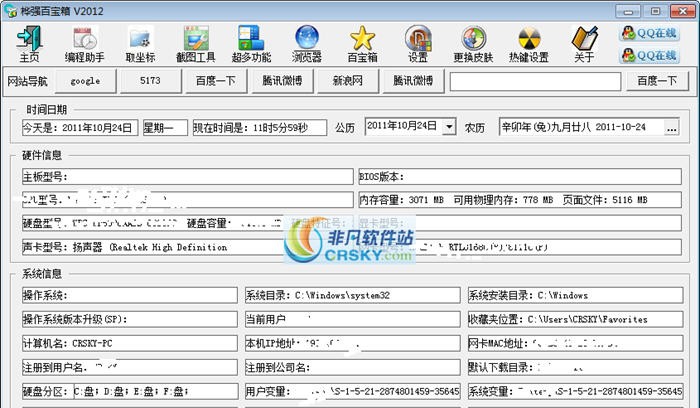700x408 pixels.
Task: Open the 腾讯微博 button next to 新浪网
Action: (413, 81)
